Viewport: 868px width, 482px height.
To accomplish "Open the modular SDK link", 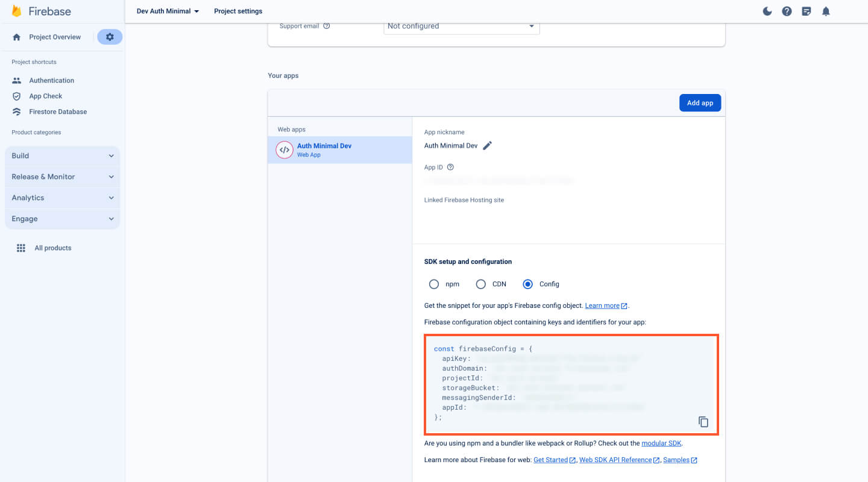I will (x=661, y=443).
